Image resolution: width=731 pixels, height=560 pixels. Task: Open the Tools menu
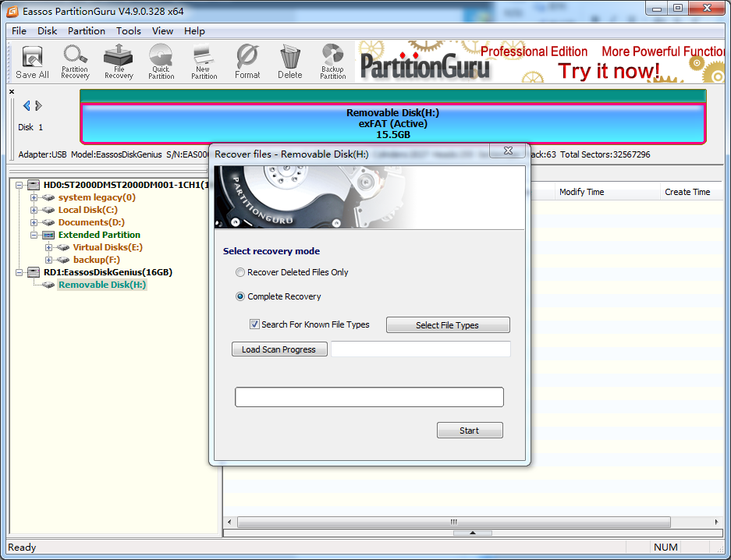coord(128,30)
